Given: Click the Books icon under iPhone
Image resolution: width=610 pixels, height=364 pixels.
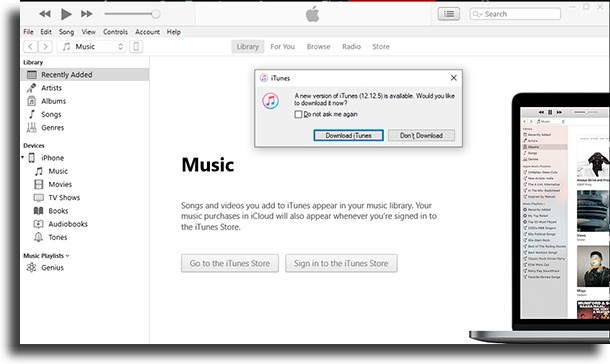Looking at the screenshot, I should pos(39,211).
